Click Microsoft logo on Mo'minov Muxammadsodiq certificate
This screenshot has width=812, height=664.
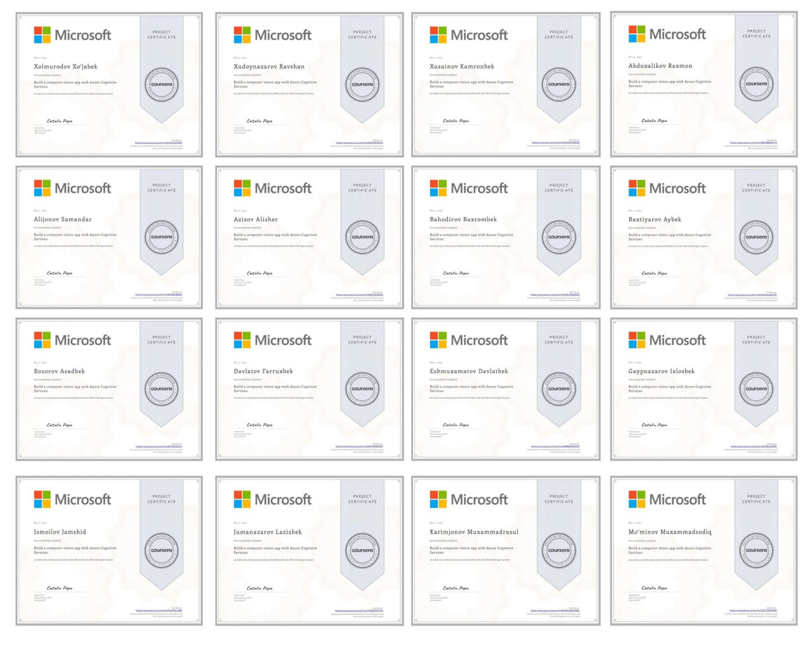click(x=667, y=500)
